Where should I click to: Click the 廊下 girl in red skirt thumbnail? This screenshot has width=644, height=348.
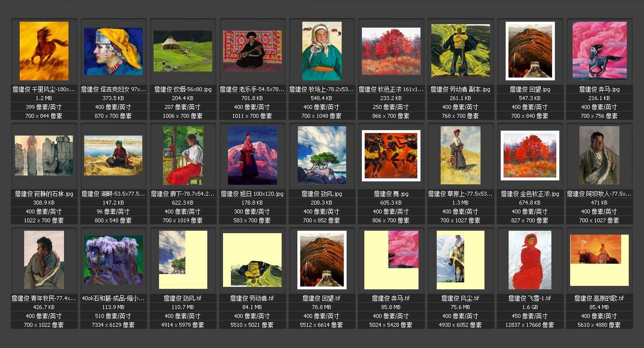[x=183, y=155]
